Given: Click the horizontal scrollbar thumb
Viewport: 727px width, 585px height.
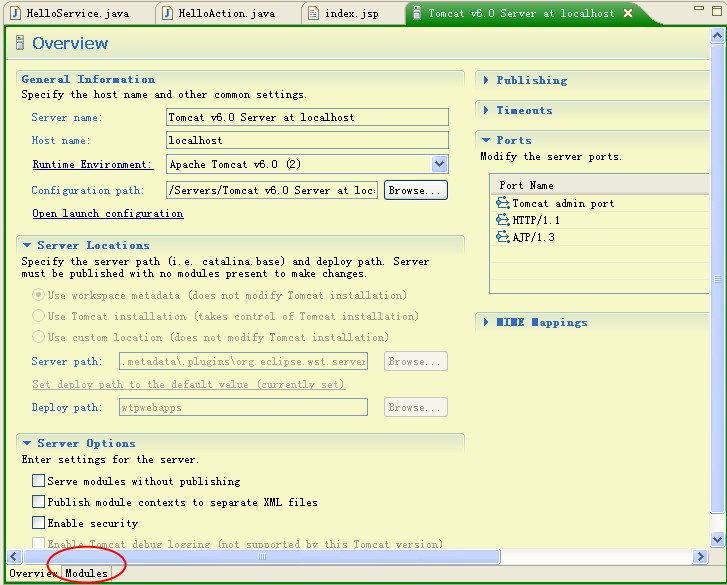Looking at the screenshot, I should [262, 556].
